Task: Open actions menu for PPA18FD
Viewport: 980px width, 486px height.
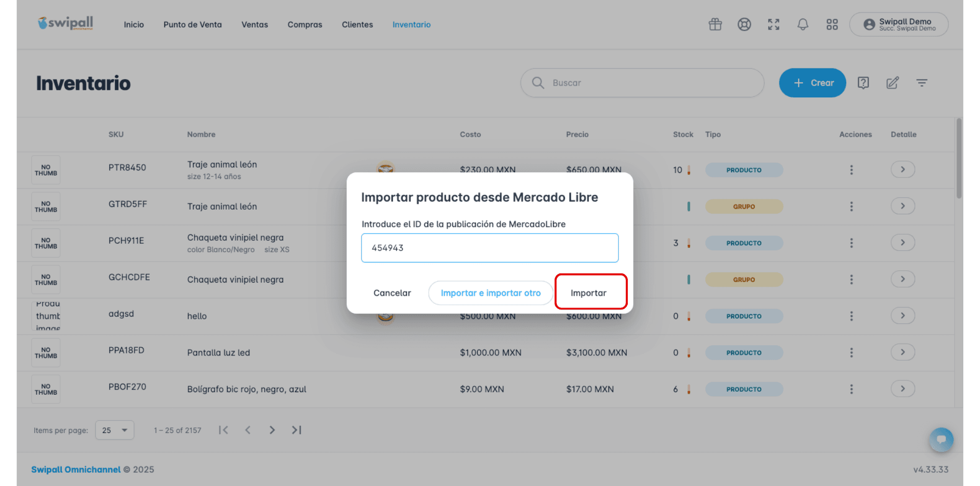Action: coord(851,353)
